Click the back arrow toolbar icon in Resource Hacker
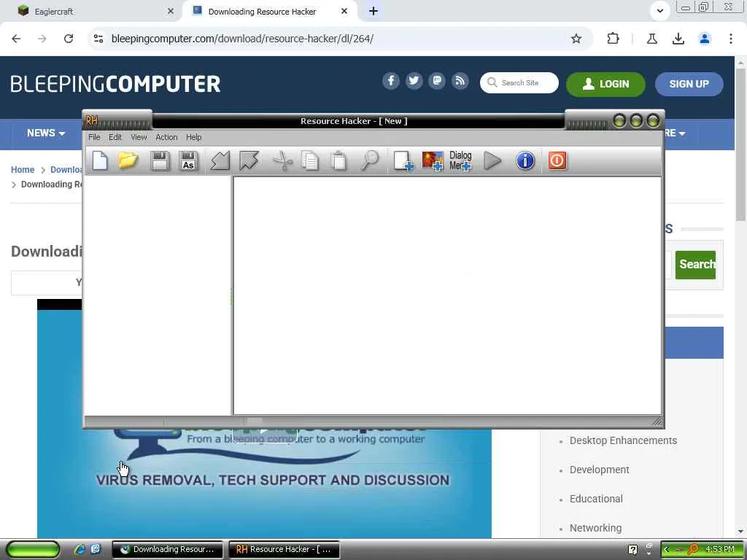747x560 pixels. click(x=220, y=160)
